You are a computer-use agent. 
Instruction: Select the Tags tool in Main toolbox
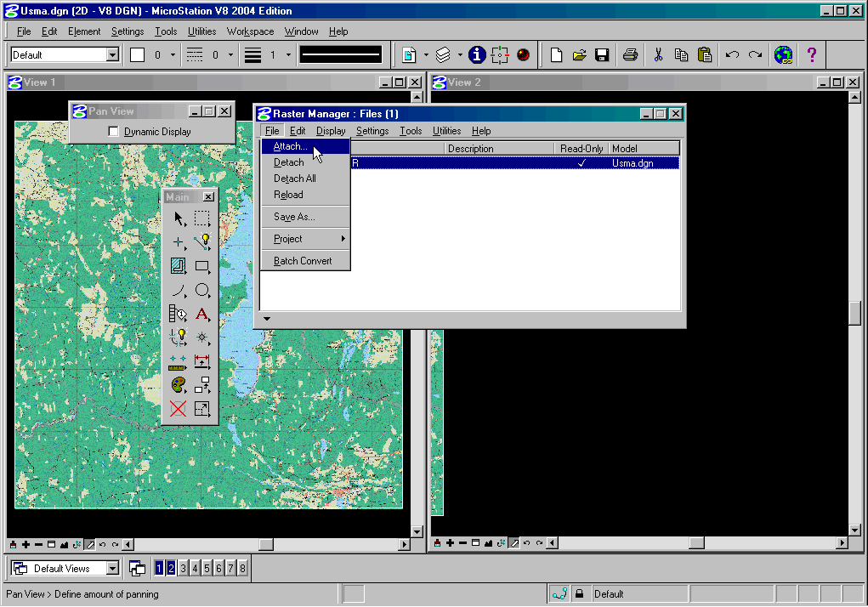point(179,314)
